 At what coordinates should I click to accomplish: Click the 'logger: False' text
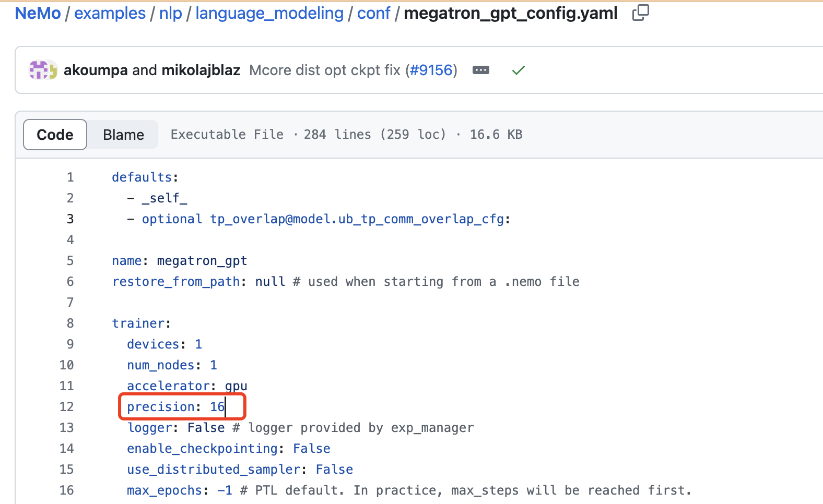coord(176,428)
